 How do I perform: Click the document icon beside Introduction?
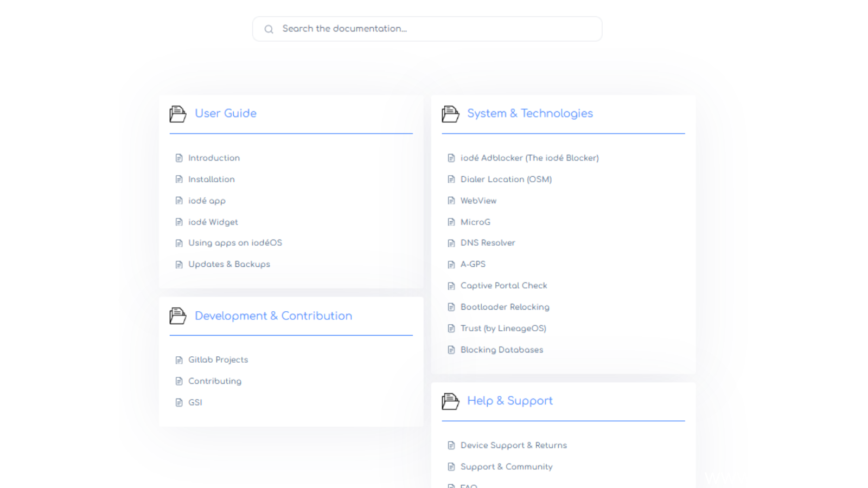(x=179, y=158)
